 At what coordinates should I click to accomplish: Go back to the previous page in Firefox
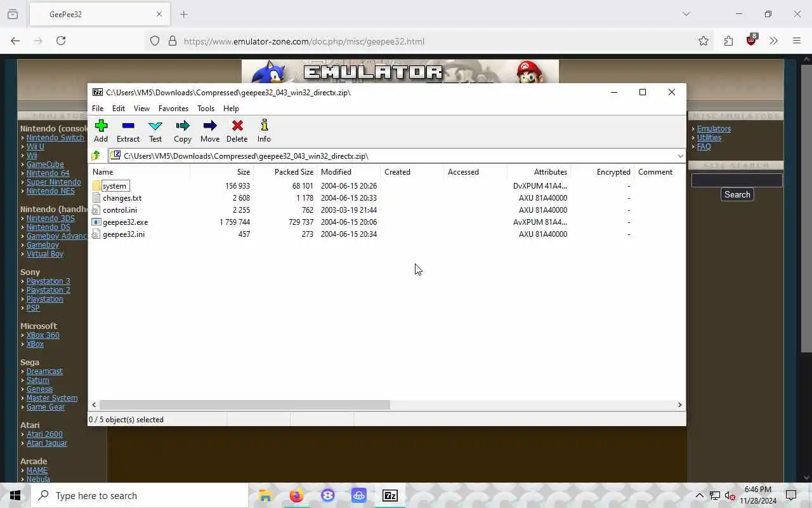15,41
